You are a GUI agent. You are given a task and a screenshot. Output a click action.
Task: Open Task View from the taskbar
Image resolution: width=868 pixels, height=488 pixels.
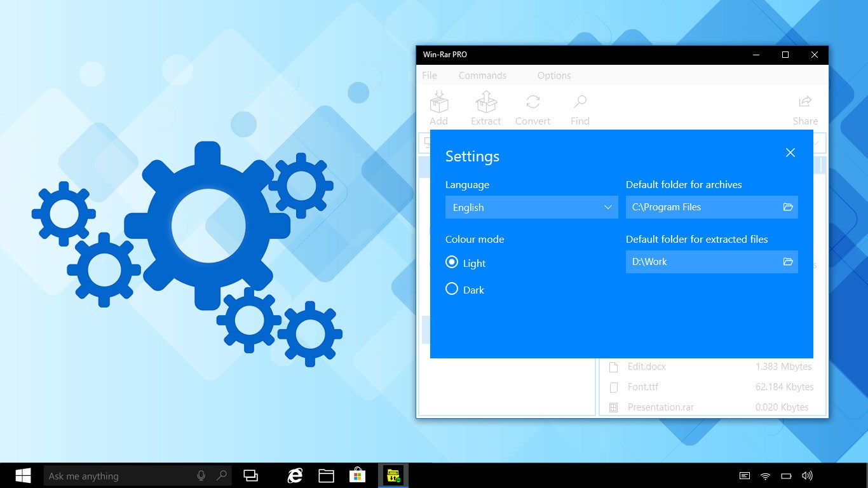(x=251, y=475)
